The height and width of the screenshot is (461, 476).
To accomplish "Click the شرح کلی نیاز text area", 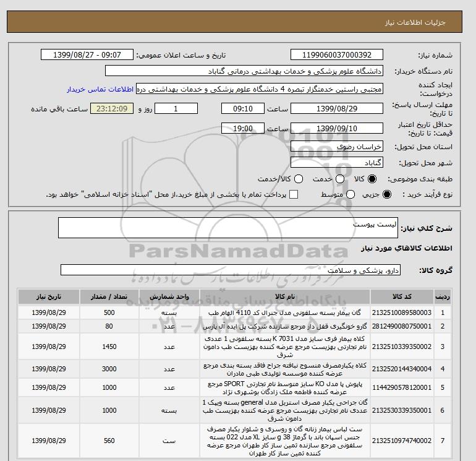I will 228,228.
